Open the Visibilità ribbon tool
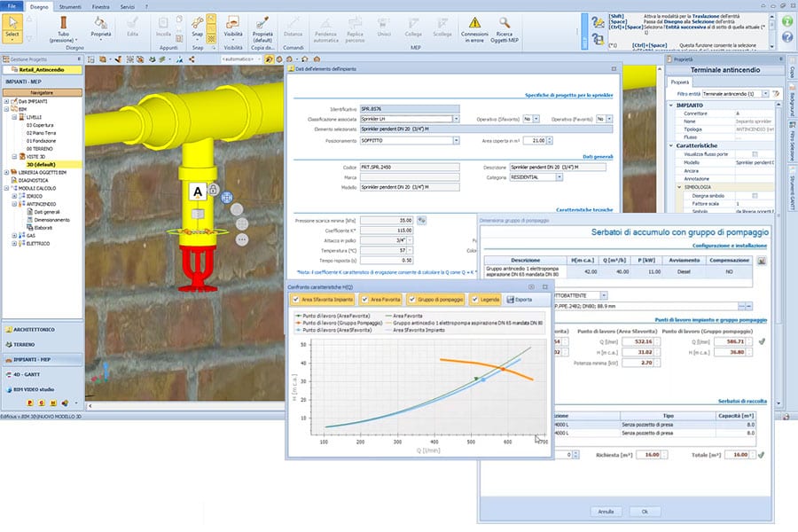Viewport: 798px width, 532px height. [x=233, y=27]
